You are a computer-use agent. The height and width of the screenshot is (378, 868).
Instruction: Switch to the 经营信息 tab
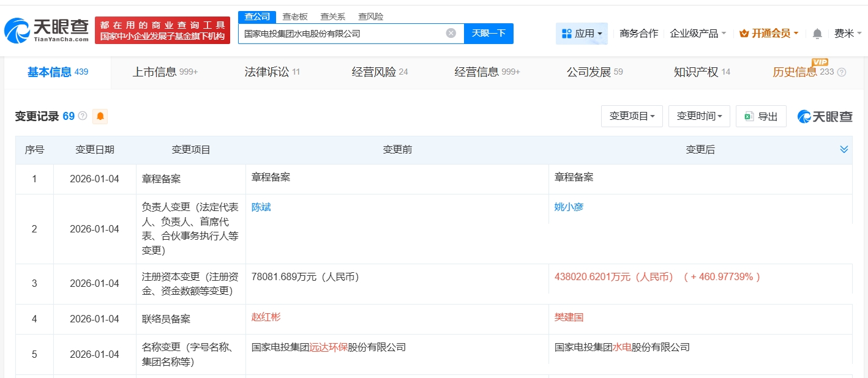coord(487,72)
